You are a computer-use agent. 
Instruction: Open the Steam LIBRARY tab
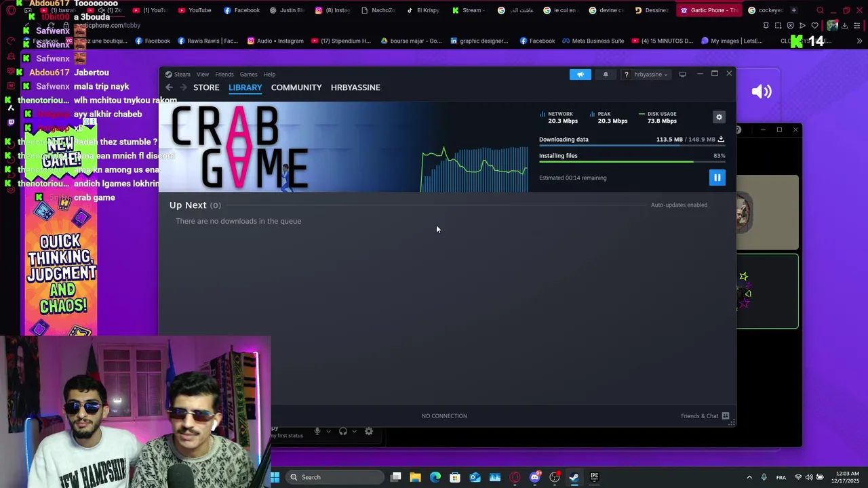pyautogui.click(x=245, y=87)
